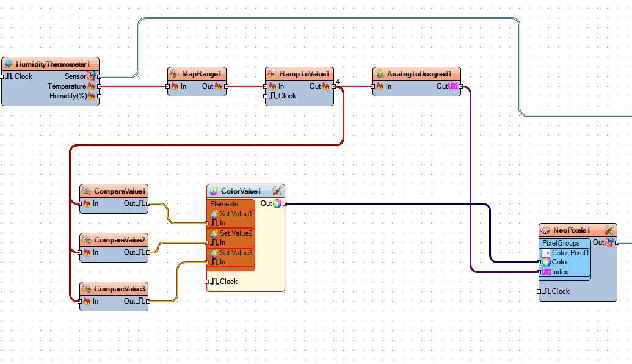
Task: Click the AnalogToUnsigned1 U32 output icon
Action: click(x=453, y=86)
